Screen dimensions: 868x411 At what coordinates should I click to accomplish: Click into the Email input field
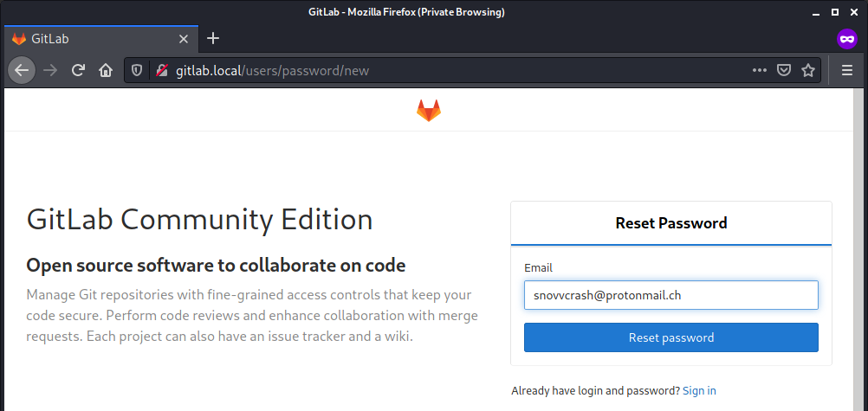[x=671, y=295]
